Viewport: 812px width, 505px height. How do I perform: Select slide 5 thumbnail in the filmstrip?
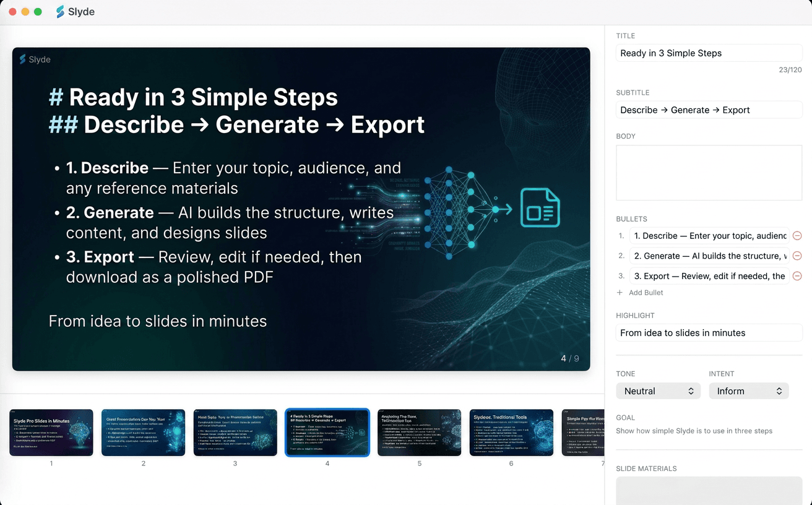click(419, 432)
